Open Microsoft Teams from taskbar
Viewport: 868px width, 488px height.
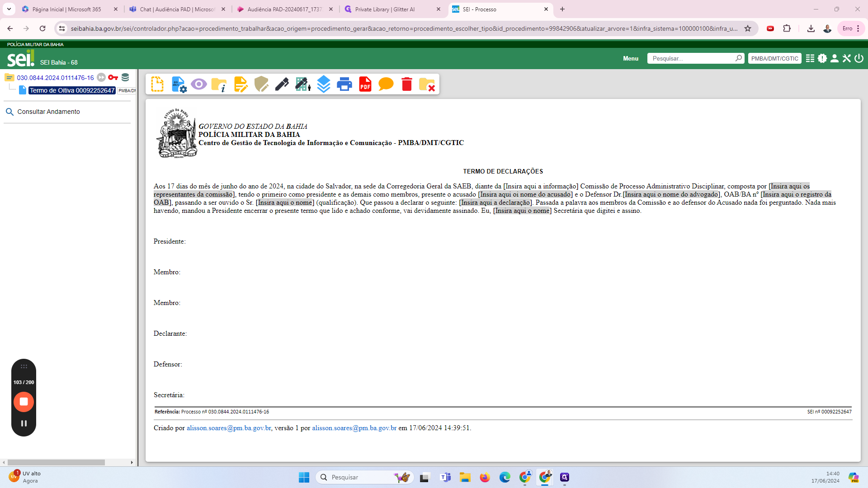coord(445,477)
